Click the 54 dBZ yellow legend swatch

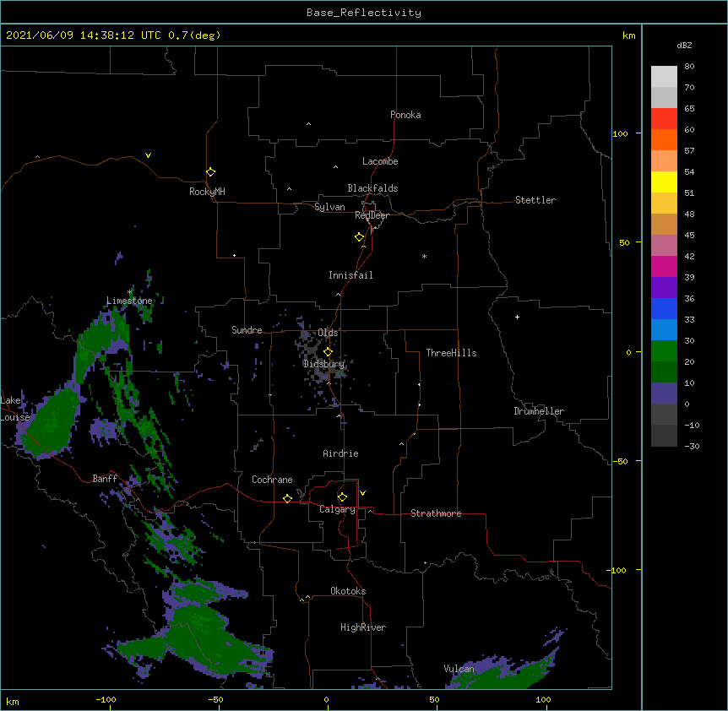point(664,182)
